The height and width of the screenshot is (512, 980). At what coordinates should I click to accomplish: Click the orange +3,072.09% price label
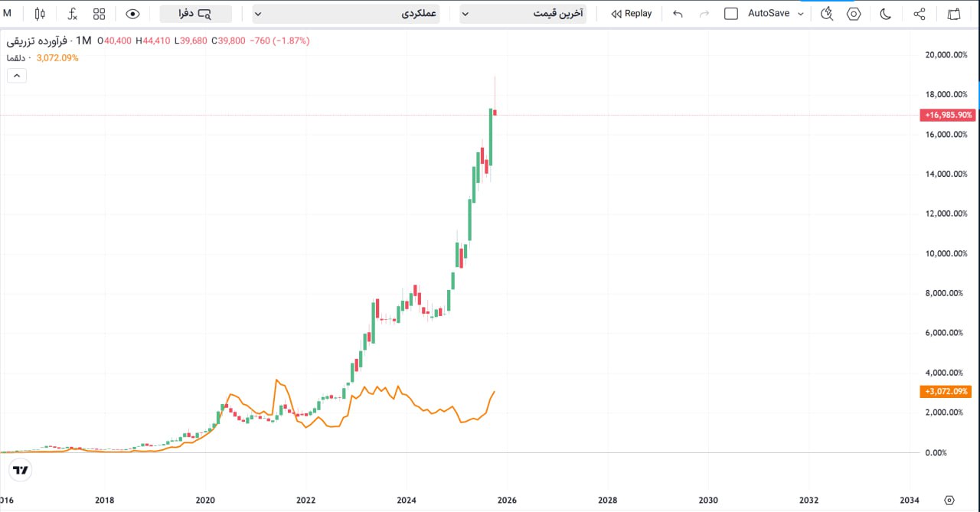945,391
